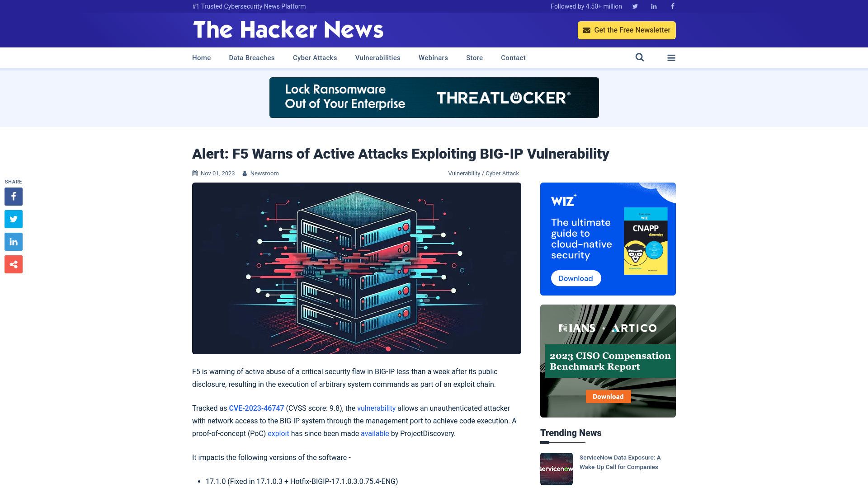Select the Data Breaches menu item

pos(251,57)
